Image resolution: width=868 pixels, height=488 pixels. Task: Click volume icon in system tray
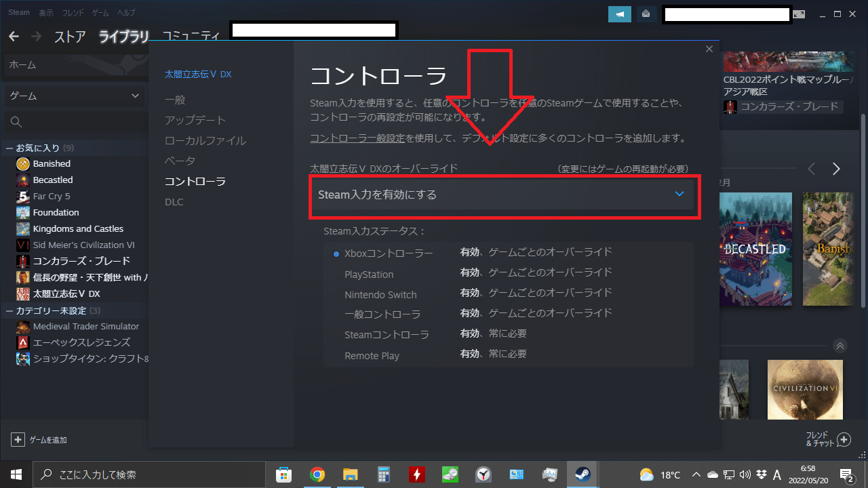[745, 474]
